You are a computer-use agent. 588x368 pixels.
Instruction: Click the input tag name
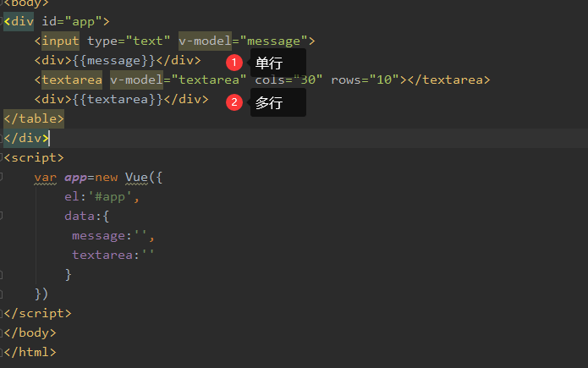click(60, 41)
